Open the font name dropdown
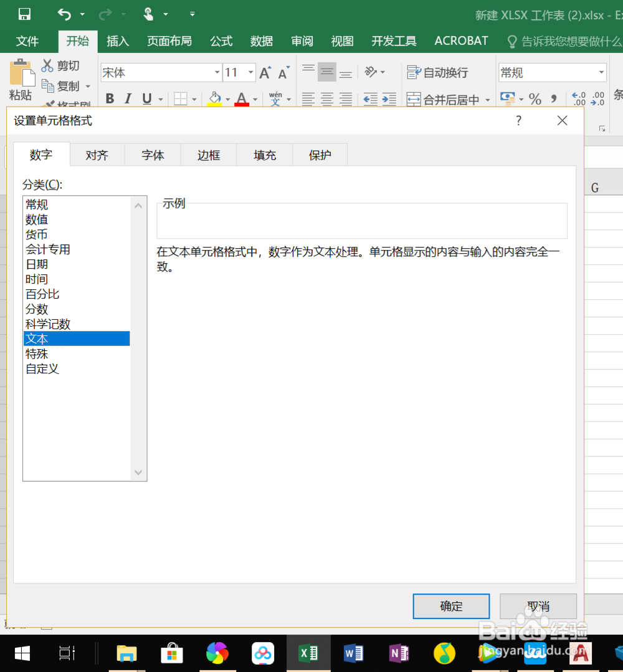Screen dimensions: 623x672 click(216, 72)
